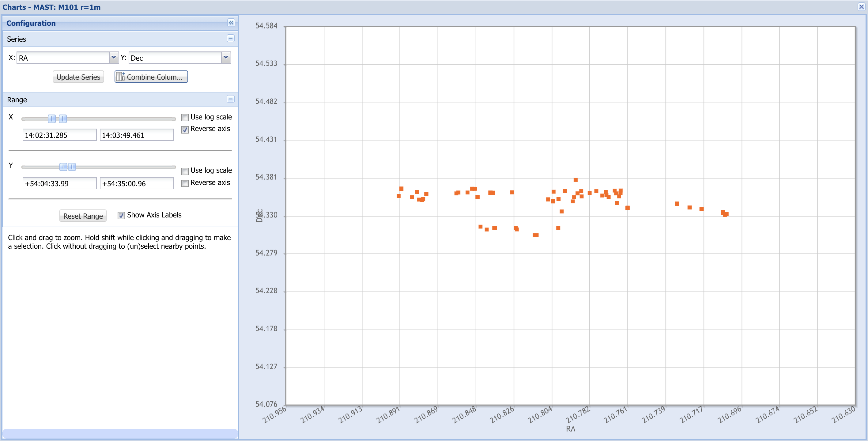
Task: Collapse the Series section
Action: pos(231,38)
